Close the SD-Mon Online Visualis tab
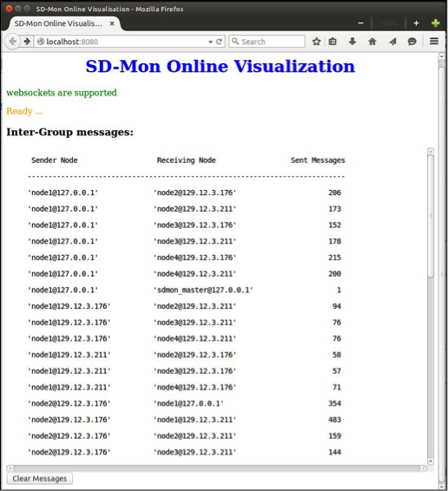The image size is (448, 491). 112,23
